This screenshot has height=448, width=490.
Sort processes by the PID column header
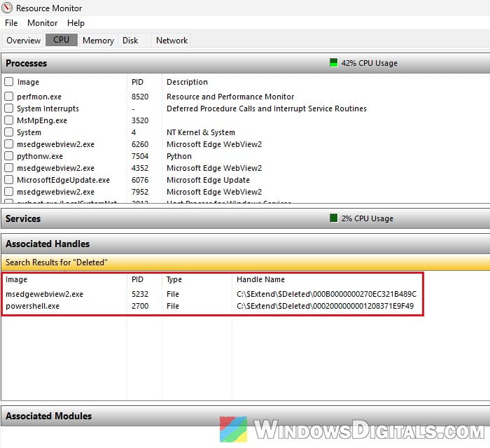(x=137, y=82)
